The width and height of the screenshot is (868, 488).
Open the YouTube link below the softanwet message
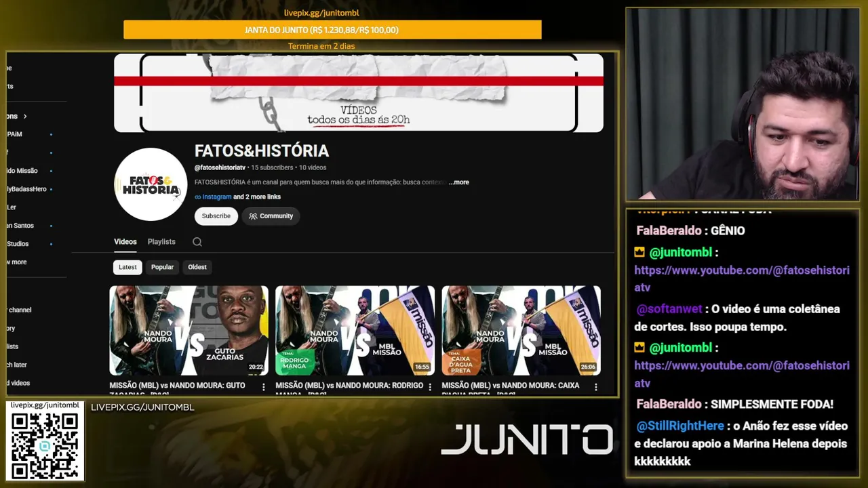(x=742, y=374)
